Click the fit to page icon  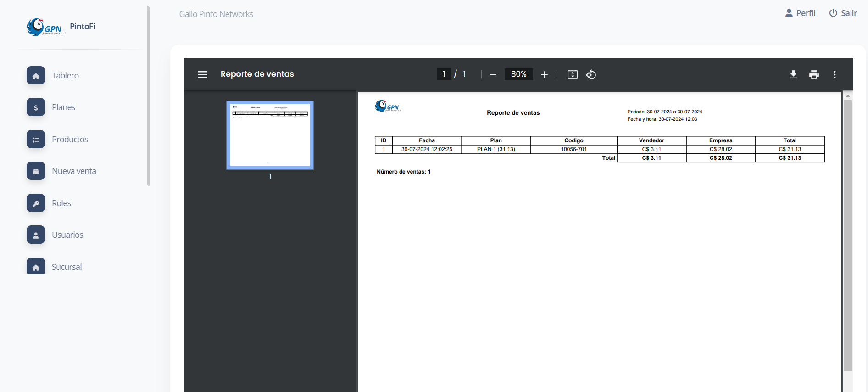point(573,74)
